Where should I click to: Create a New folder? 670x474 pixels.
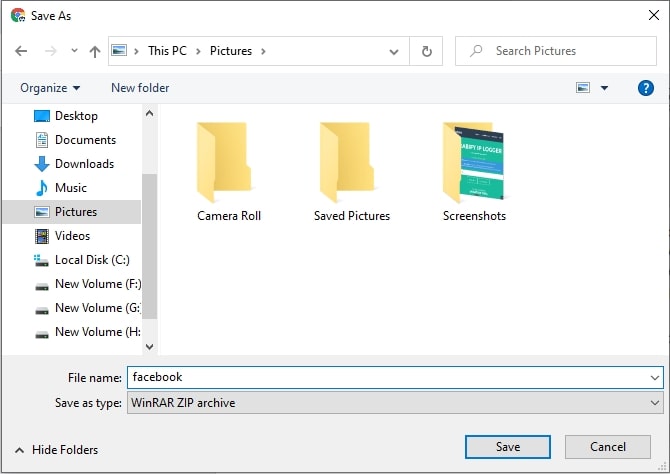click(x=140, y=88)
